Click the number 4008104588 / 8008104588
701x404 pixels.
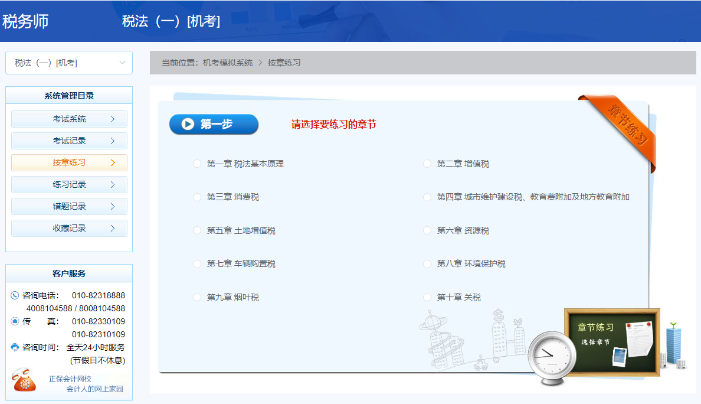point(76,308)
